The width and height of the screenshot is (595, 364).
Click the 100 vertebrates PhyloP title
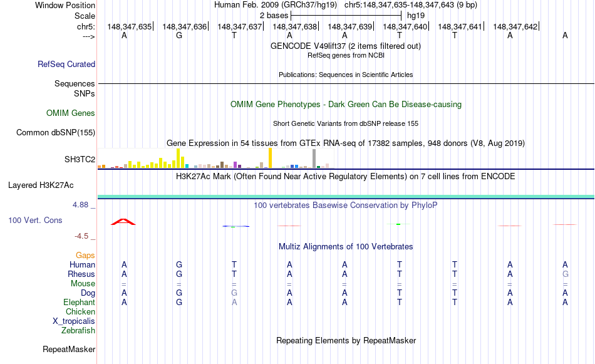point(345,205)
